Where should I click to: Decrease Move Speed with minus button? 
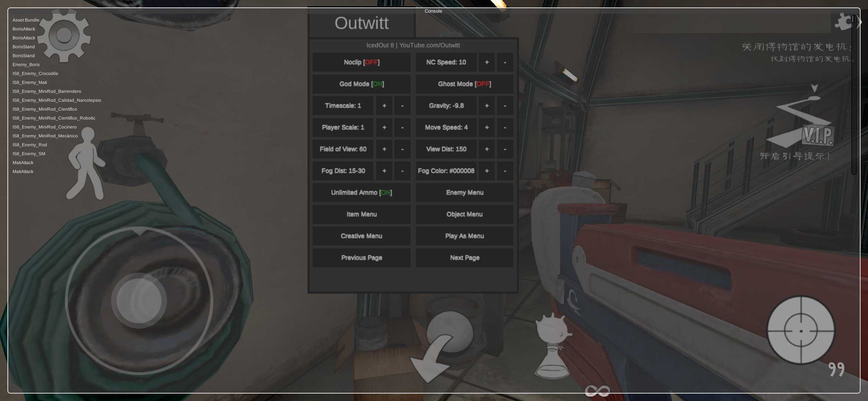click(505, 127)
